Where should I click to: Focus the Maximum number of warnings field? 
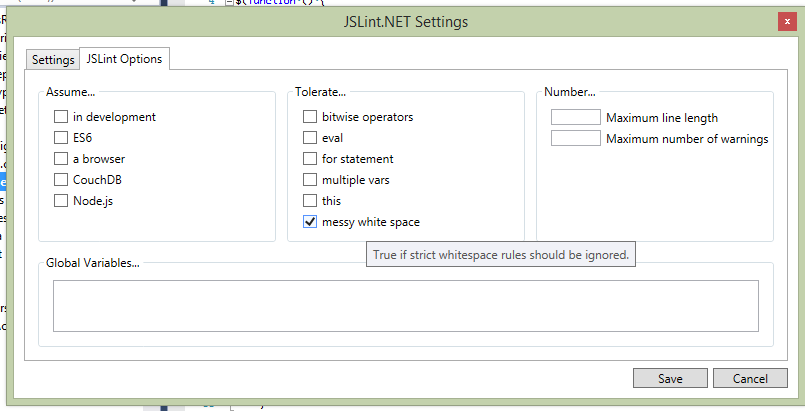576,138
